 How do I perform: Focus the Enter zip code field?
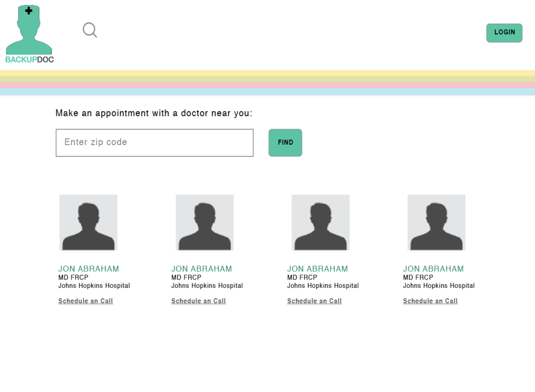click(x=155, y=142)
